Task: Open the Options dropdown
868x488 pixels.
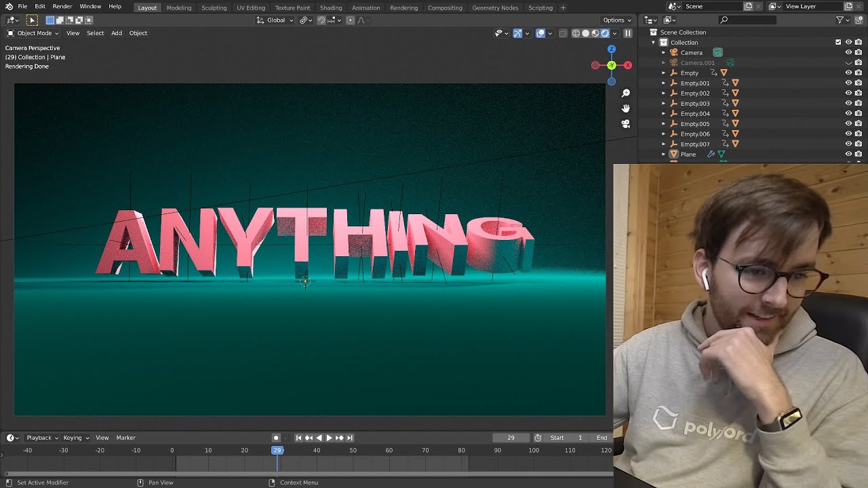Action: (x=617, y=20)
